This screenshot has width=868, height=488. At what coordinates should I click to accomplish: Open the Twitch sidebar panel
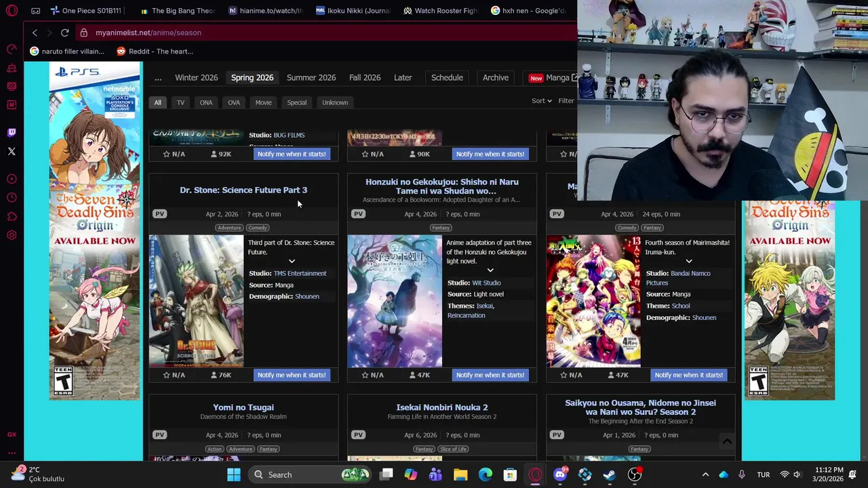pos(12,133)
